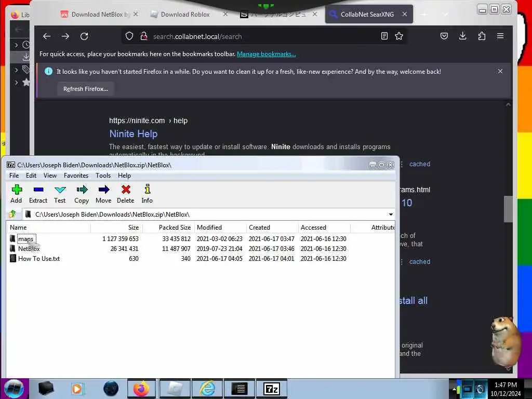Sort by Packed Size column header
Screen dimensions: 532x399
coord(168,228)
